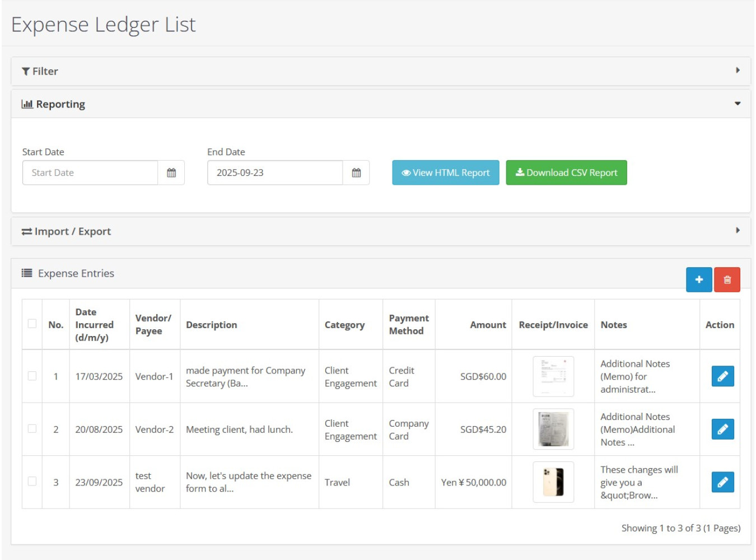Tick the checkbox for the Vendor-2 row
This screenshot has width=756, height=560.
pyautogui.click(x=32, y=429)
